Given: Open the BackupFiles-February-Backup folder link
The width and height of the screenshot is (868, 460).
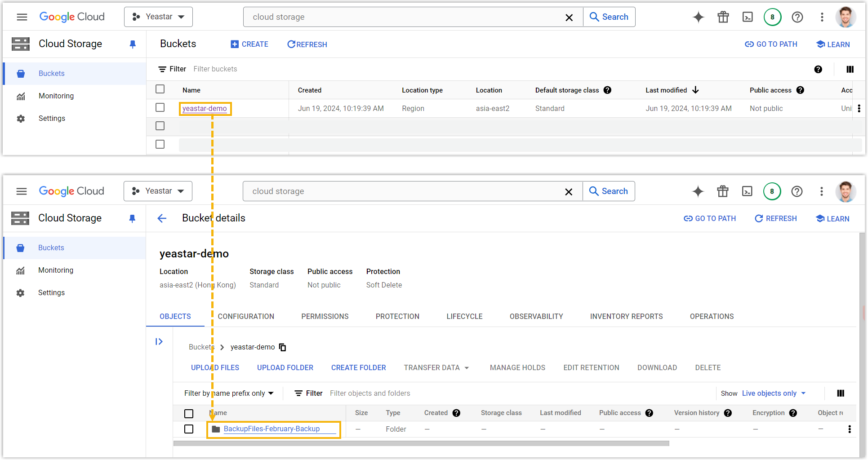Looking at the screenshot, I should click(x=272, y=429).
